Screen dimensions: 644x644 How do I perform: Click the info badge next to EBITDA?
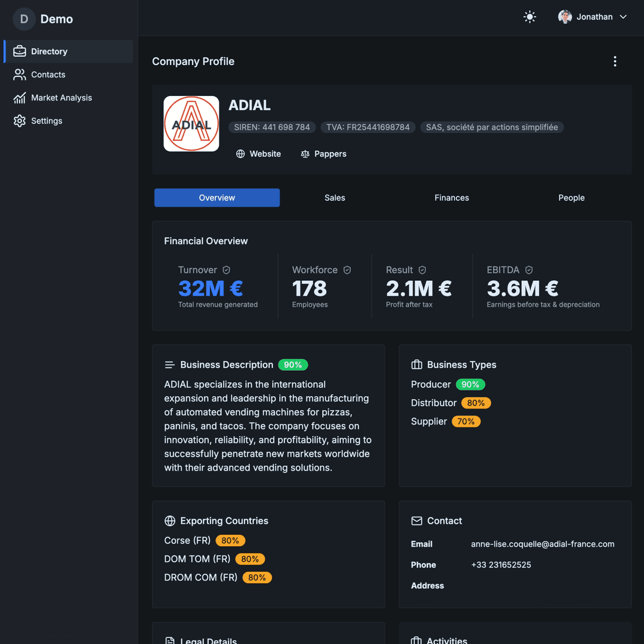click(x=528, y=270)
